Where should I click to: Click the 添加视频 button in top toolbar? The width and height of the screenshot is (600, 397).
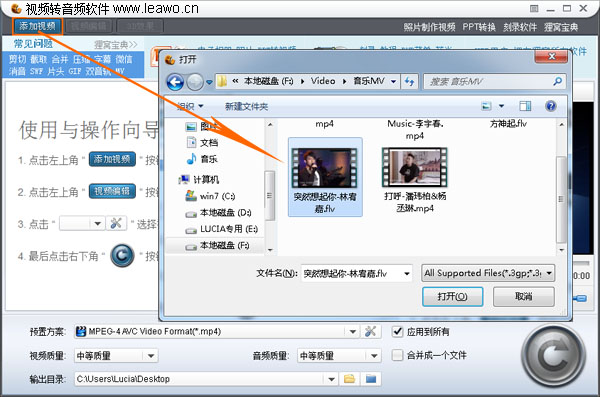(x=37, y=26)
